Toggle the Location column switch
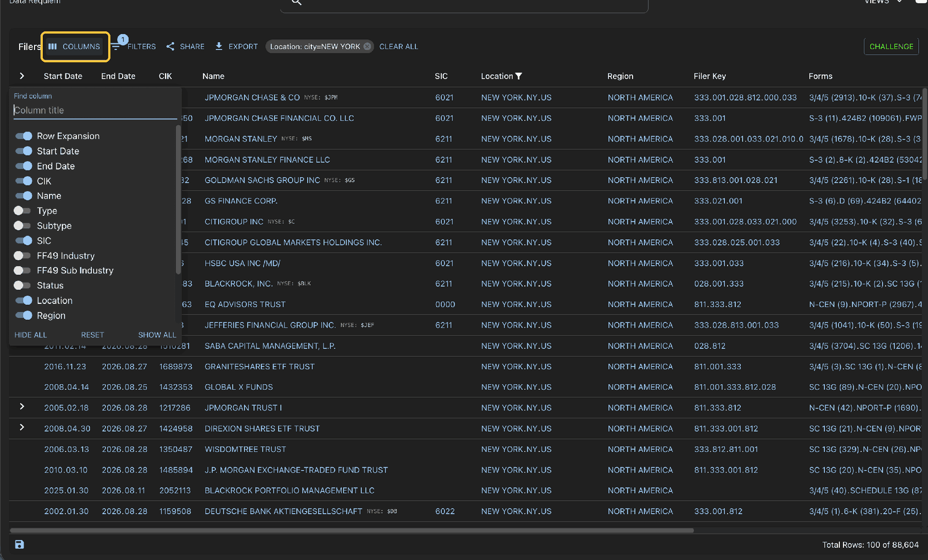The width and height of the screenshot is (928, 560). click(x=24, y=300)
